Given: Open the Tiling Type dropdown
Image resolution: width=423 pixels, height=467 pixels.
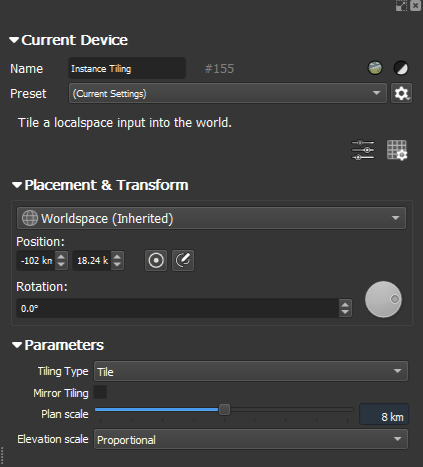Looking at the screenshot, I should pos(251,371).
